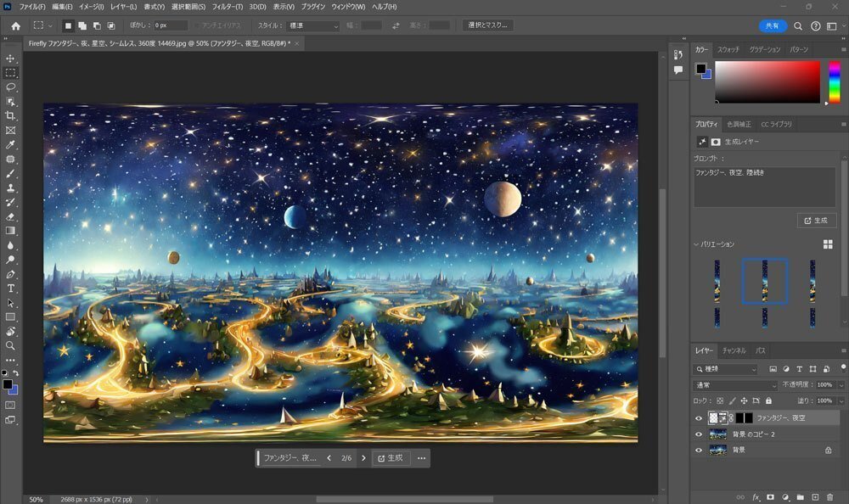Toggle lock transparent pixels icon

coord(720,400)
